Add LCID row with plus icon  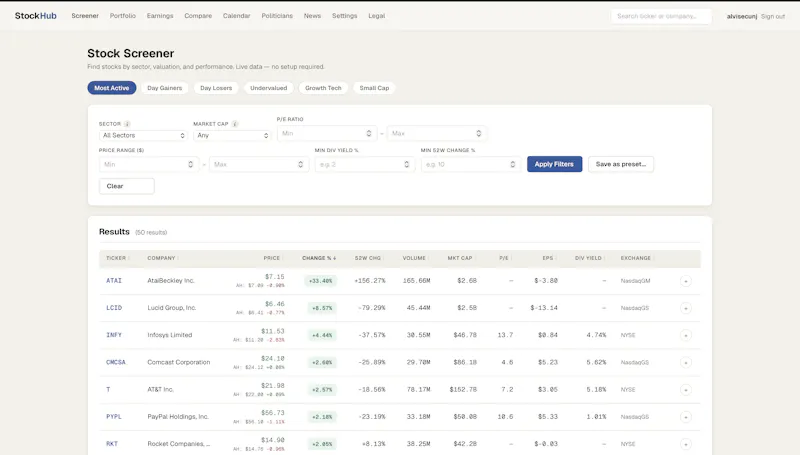click(x=686, y=308)
